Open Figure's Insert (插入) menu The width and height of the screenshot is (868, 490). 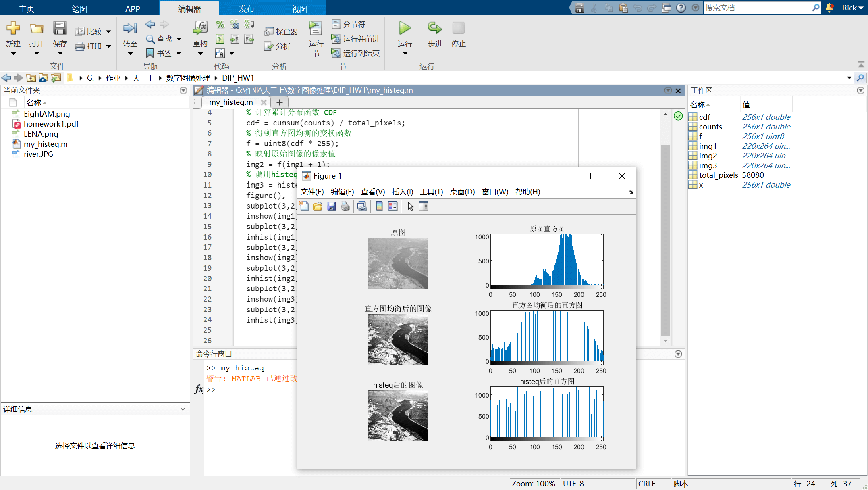(402, 192)
